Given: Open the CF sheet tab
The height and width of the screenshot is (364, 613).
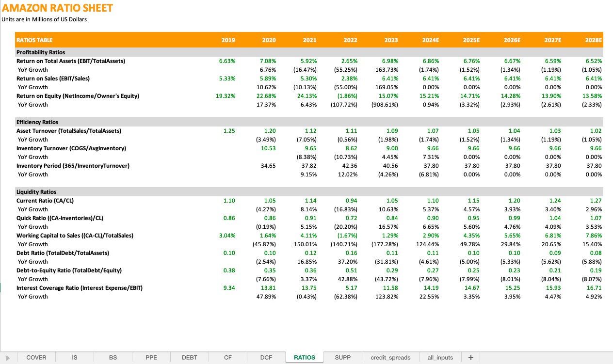Looking at the screenshot, I should point(228,358).
